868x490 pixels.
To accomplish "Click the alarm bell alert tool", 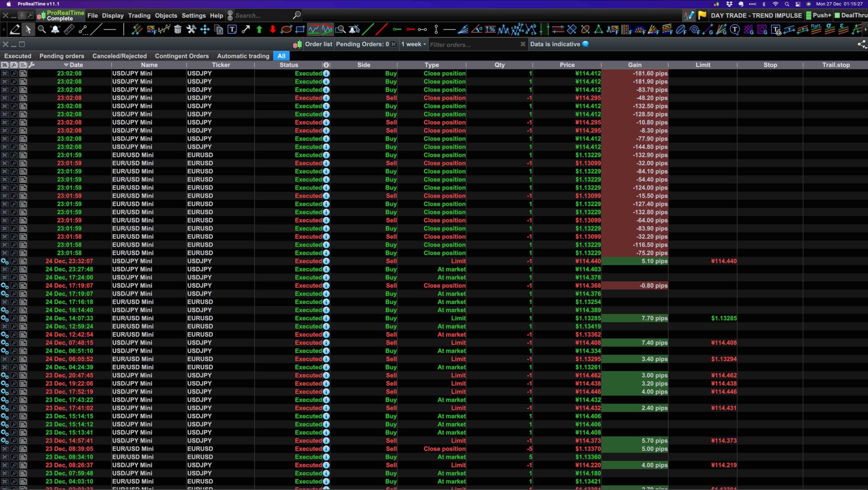I will click(x=55, y=29).
